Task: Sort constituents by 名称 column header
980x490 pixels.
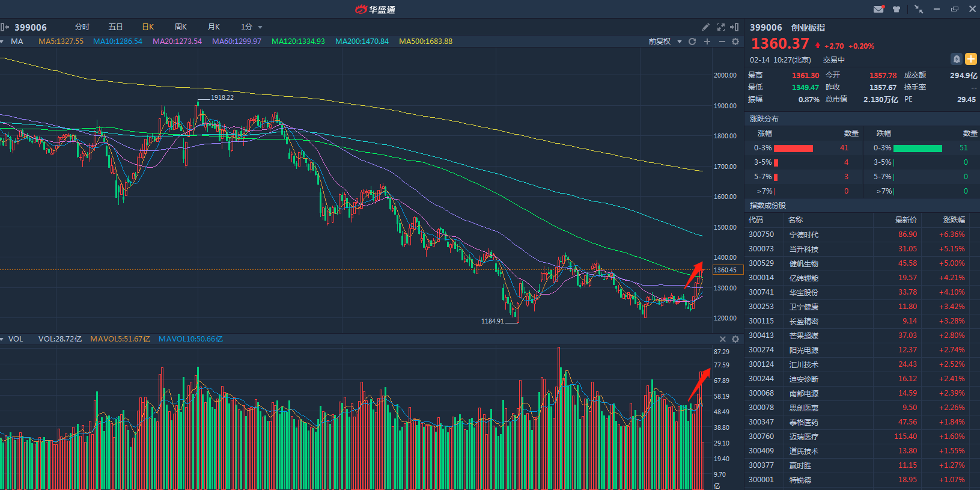Action: tap(796, 220)
